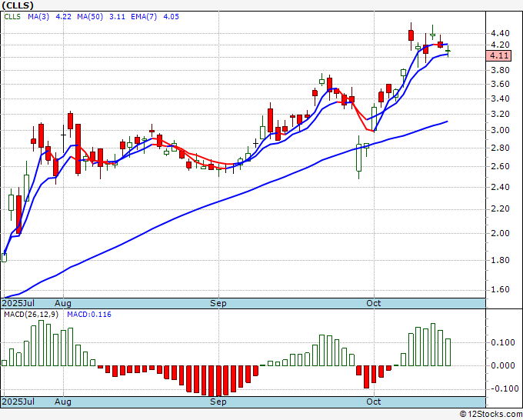The width and height of the screenshot is (523, 420).
Task: Click the 1.80 price axis label
Action: click(500, 260)
